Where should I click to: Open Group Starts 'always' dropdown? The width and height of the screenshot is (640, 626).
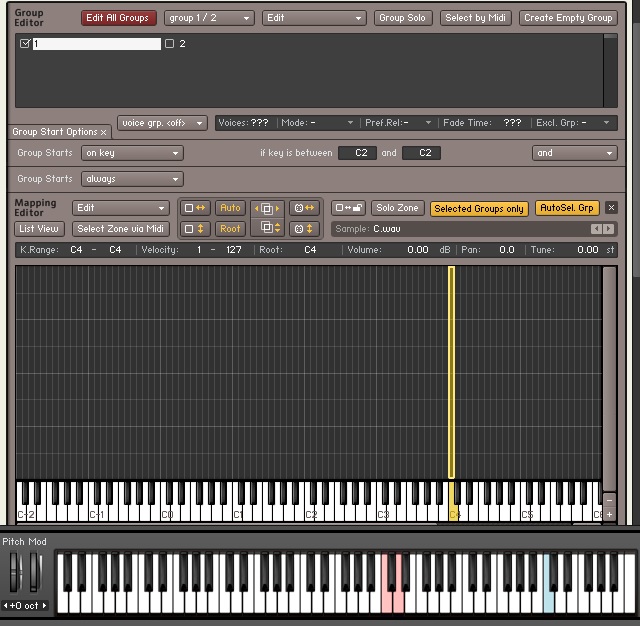click(x=132, y=179)
